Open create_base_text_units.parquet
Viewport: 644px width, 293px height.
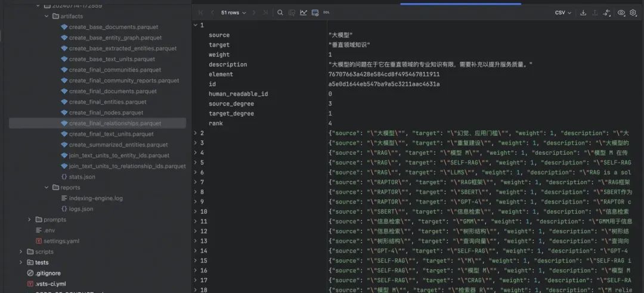click(x=112, y=59)
